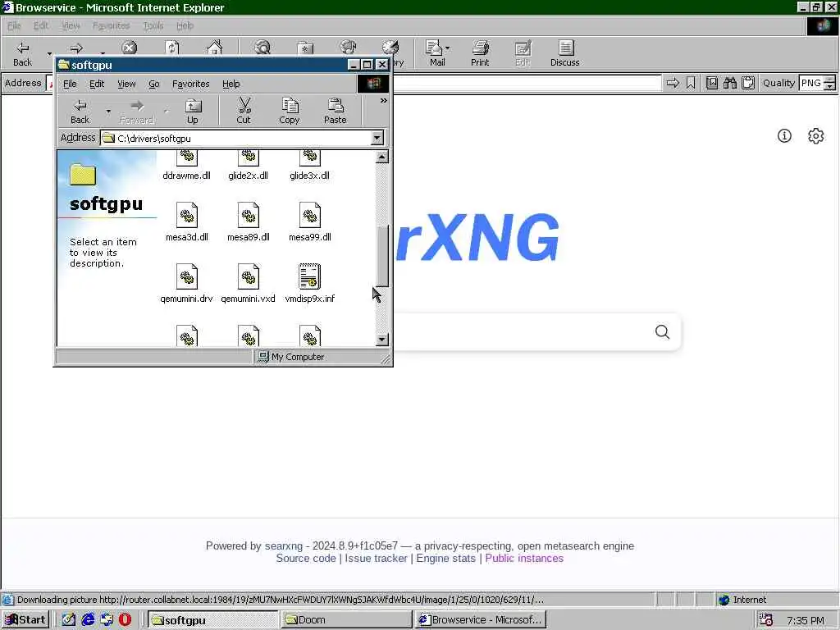The width and height of the screenshot is (840, 630).
Task: Open the Forward history dropdown in Internet Explorer
Action: coord(103,53)
